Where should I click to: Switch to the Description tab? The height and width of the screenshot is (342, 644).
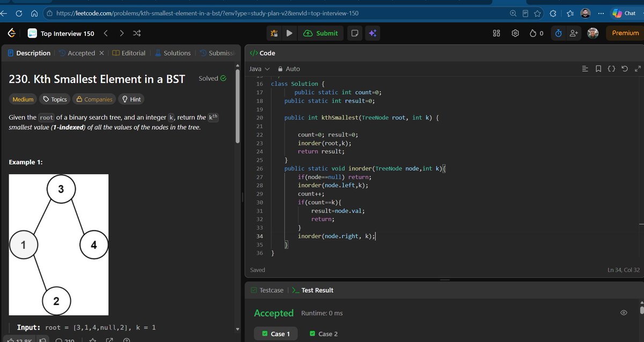(x=29, y=53)
